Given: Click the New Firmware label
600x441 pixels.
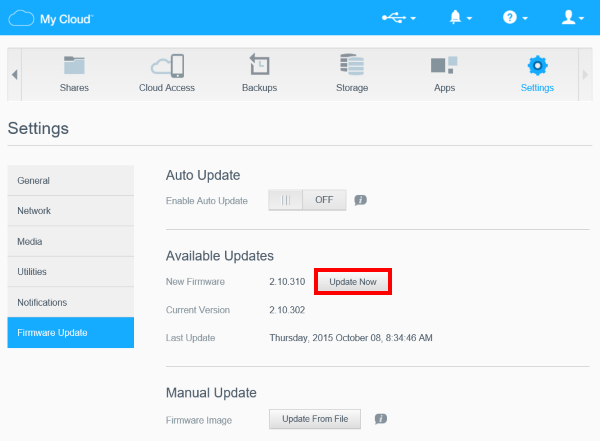Looking at the screenshot, I should [195, 282].
